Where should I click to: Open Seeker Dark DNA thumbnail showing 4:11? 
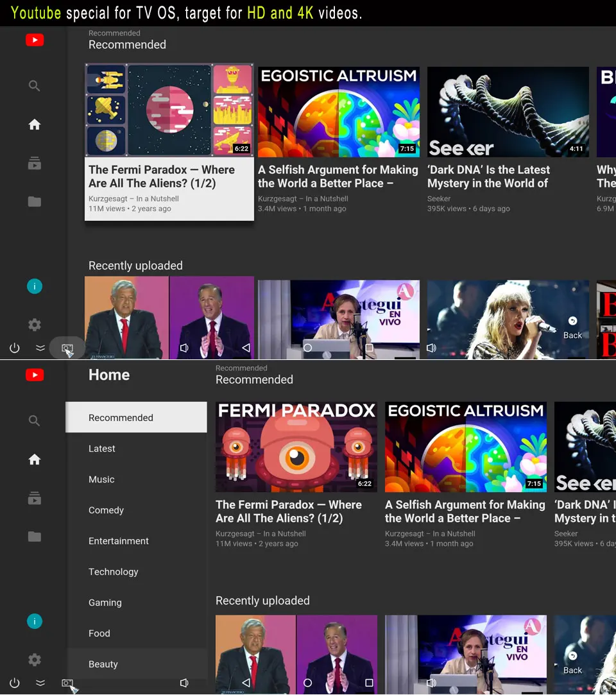(508, 112)
